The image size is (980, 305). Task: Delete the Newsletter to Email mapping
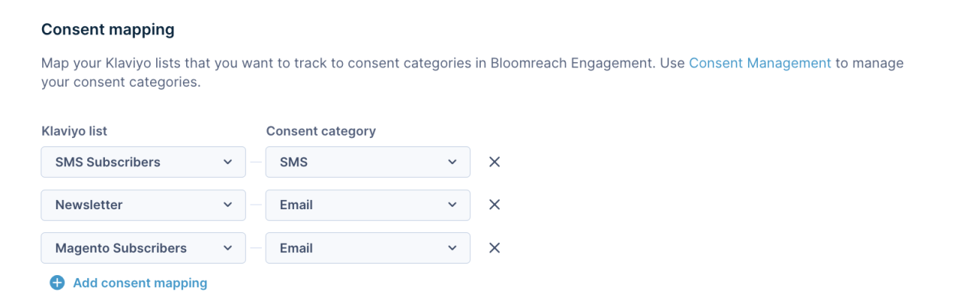pos(495,205)
